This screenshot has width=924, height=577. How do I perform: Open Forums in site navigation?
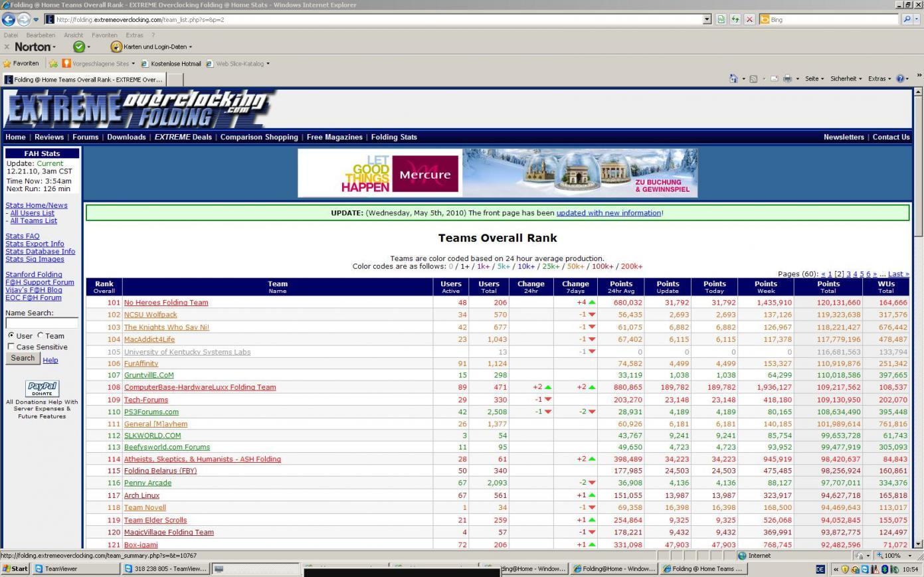point(85,137)
